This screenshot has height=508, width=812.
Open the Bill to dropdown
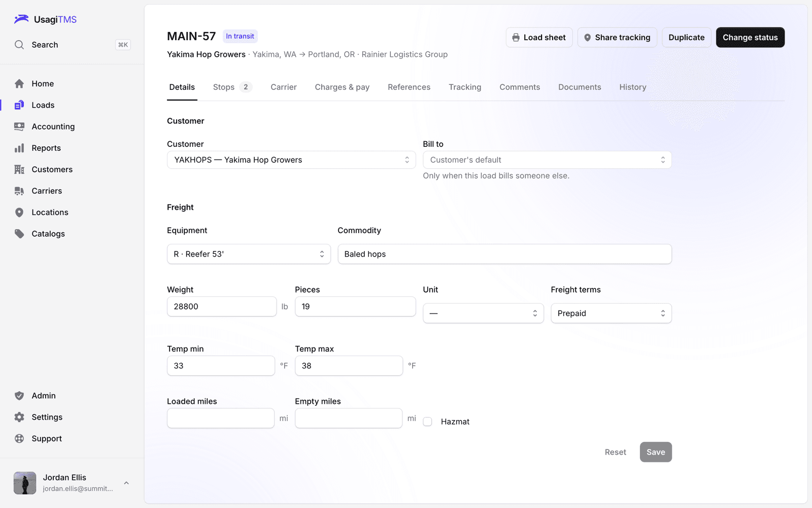pyautogui.click(x=547, y=160)
